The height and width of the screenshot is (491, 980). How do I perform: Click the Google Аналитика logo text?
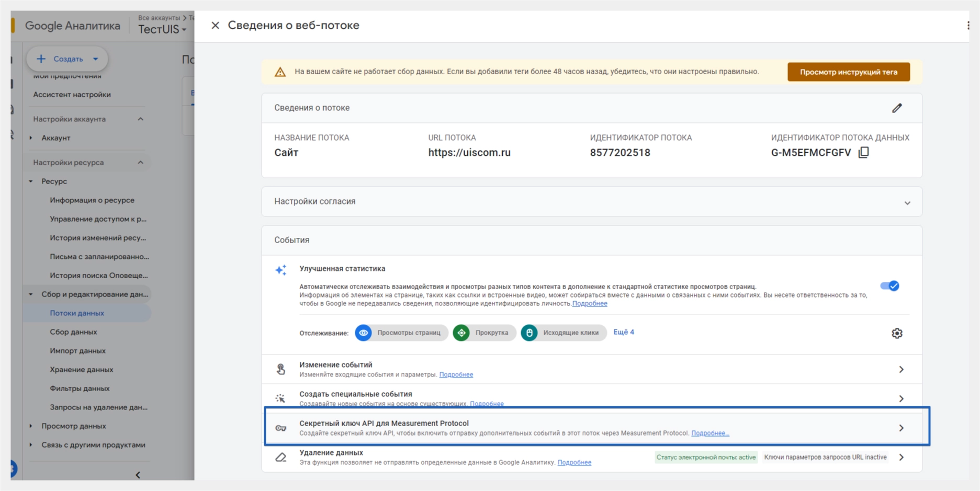pyautogui.click(x=72, y=26)
